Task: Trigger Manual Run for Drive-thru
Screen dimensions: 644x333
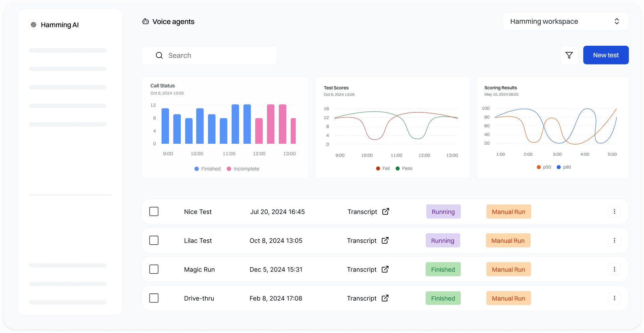Action: (x=508, y=298)
